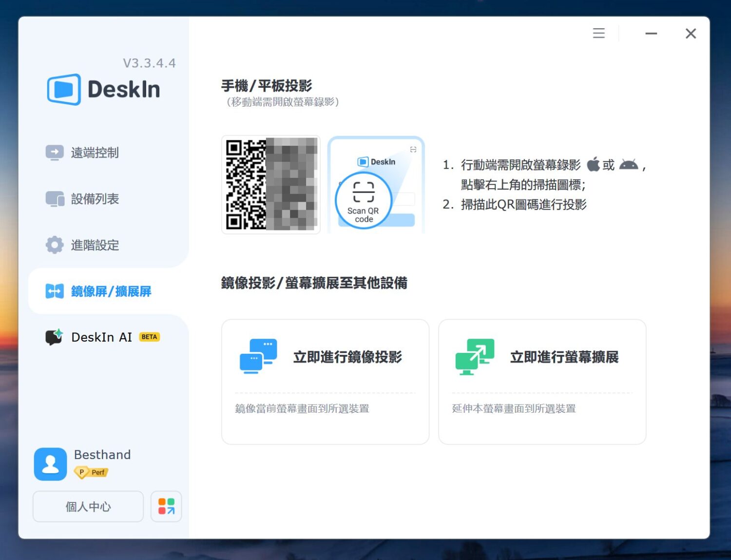Screen dimensions: 731x560
Task: Click the Besthand user avatar
Action: pos(50,464)
